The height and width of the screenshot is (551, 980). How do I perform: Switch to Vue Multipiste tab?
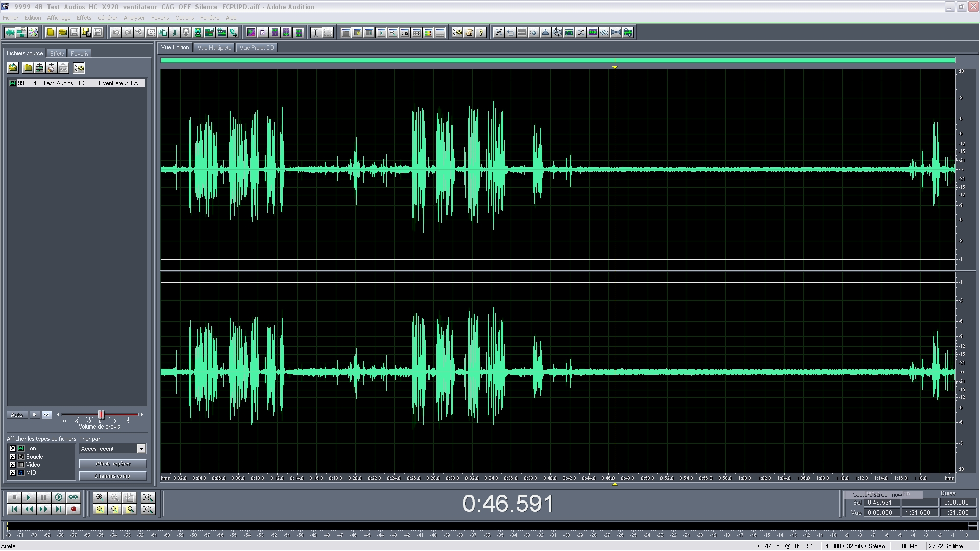pyautogui.click(x=214, y=48)
